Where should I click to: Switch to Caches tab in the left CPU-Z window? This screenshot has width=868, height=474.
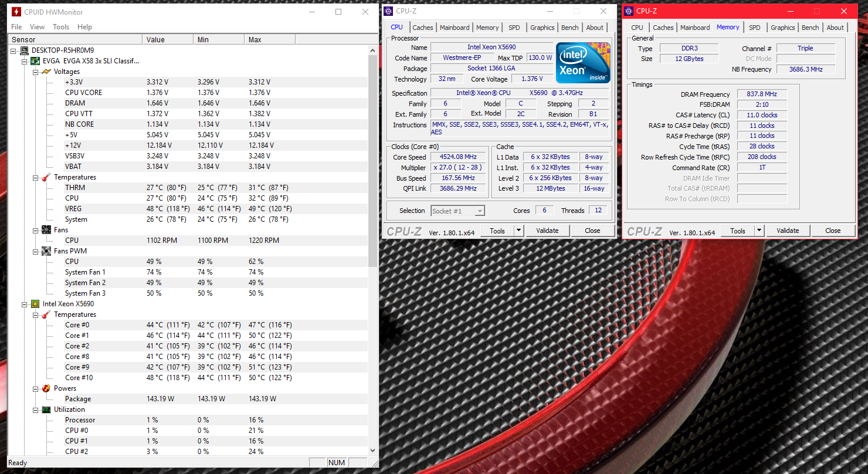coord(422,28)
